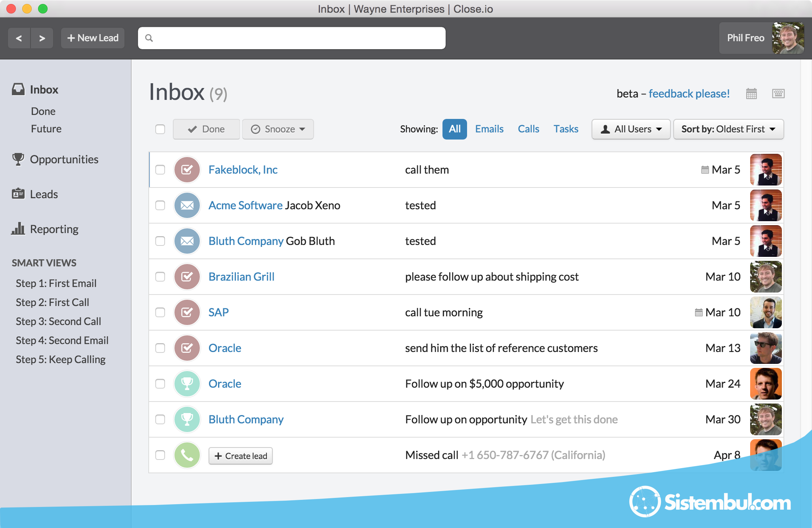This screenshot has height=528, width=812.
Task: Click task icon on Brazilian Grill row
Action: pyautogui.click(x=187, y=277)
